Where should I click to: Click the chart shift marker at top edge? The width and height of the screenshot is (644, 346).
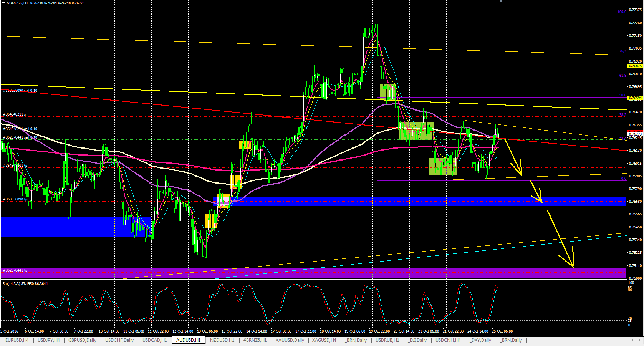point(501,1)
